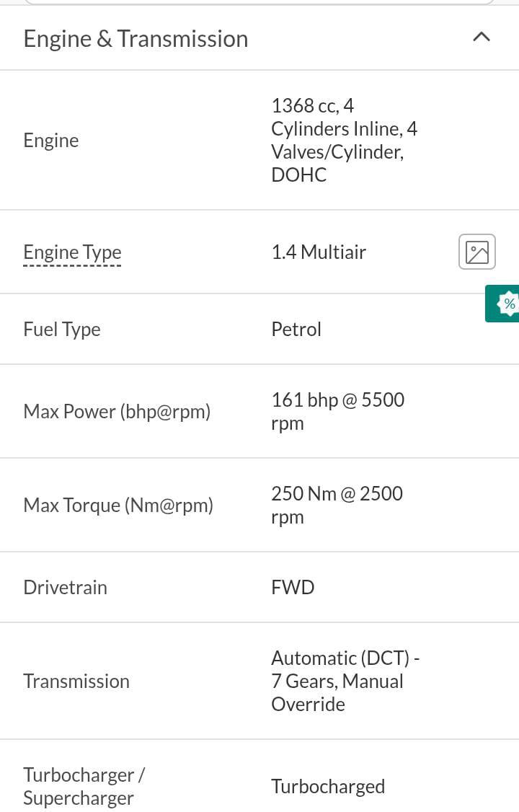Select the FWD drivetrain value
The height and width of the screenshot is (812, 519).
[293, 588]
